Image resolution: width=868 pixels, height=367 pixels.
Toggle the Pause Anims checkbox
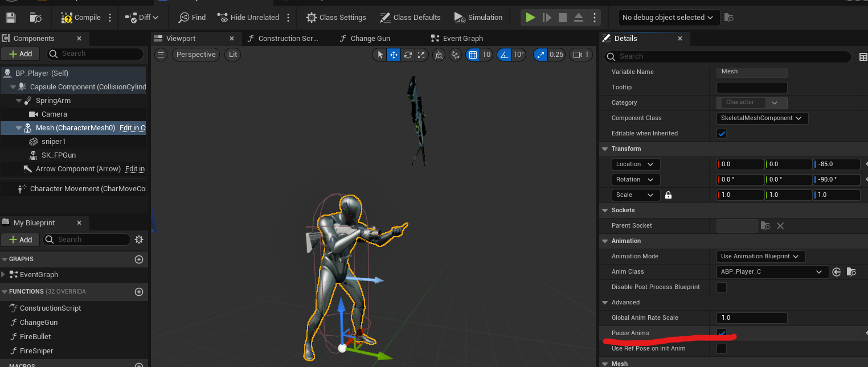(722, 333)
